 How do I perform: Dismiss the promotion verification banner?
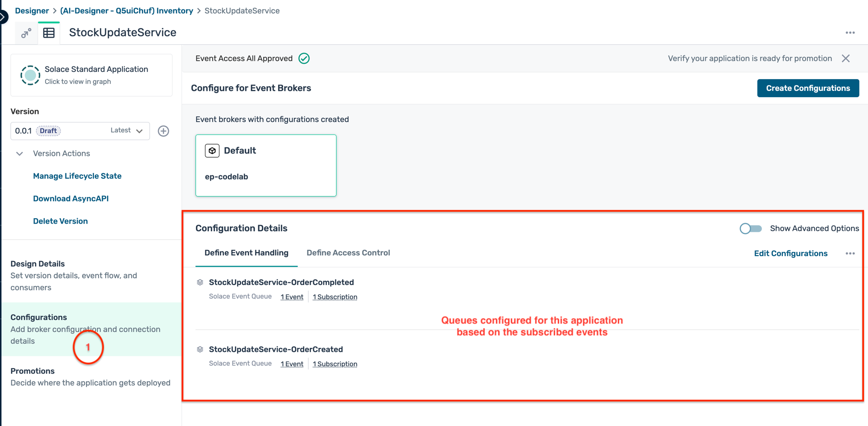point(845,58)
